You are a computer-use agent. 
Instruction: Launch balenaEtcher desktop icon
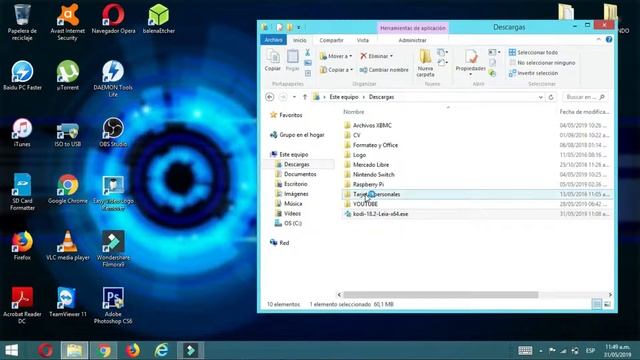(x=158, y=20)
